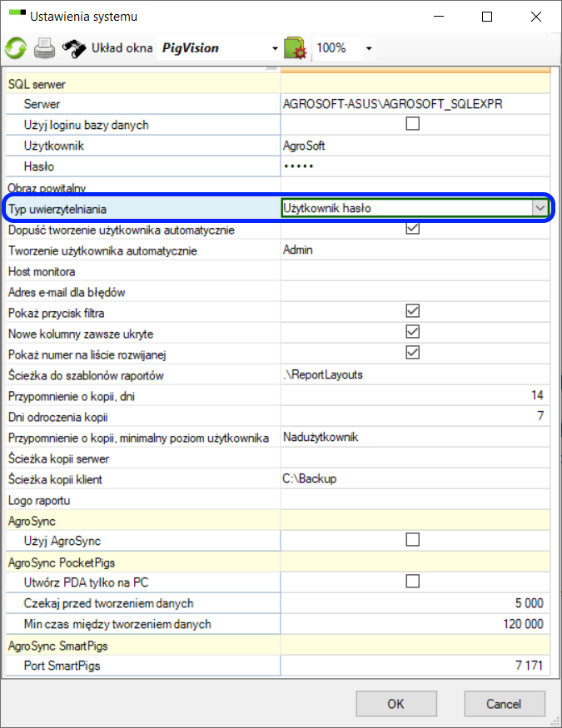This screenshot has width=562, height=728.
Task: Open the binoculars search icon
Action: (74, 47)
